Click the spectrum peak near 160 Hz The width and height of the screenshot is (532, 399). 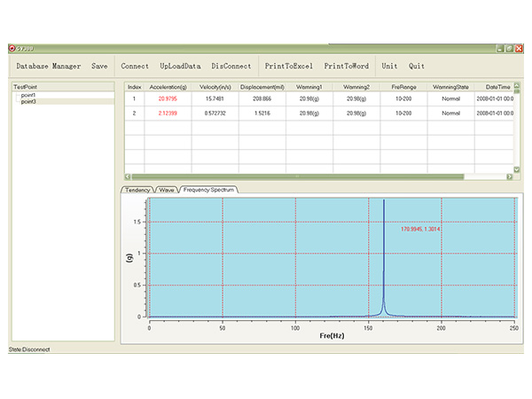coord(384,258)
